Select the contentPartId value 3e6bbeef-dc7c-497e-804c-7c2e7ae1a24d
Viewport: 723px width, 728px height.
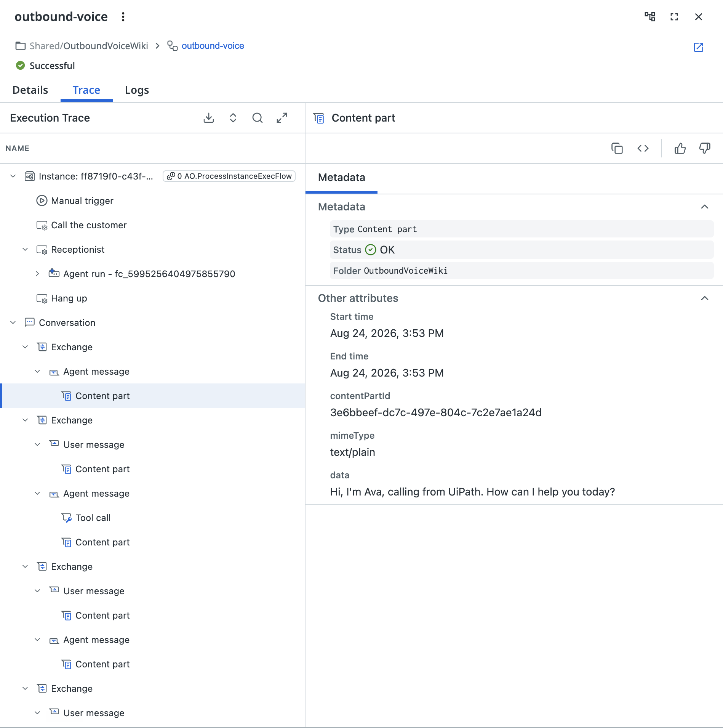(436, 412)
